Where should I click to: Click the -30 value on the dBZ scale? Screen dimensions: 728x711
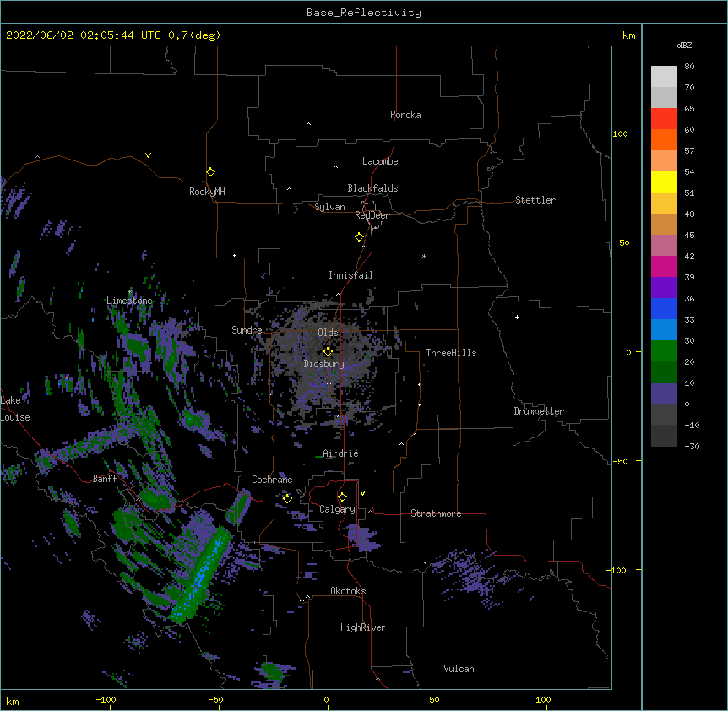click(x=692, y=446)
